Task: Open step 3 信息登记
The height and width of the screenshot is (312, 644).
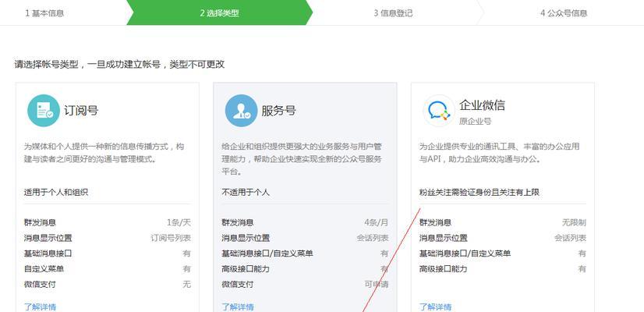Action: point(393,13)
